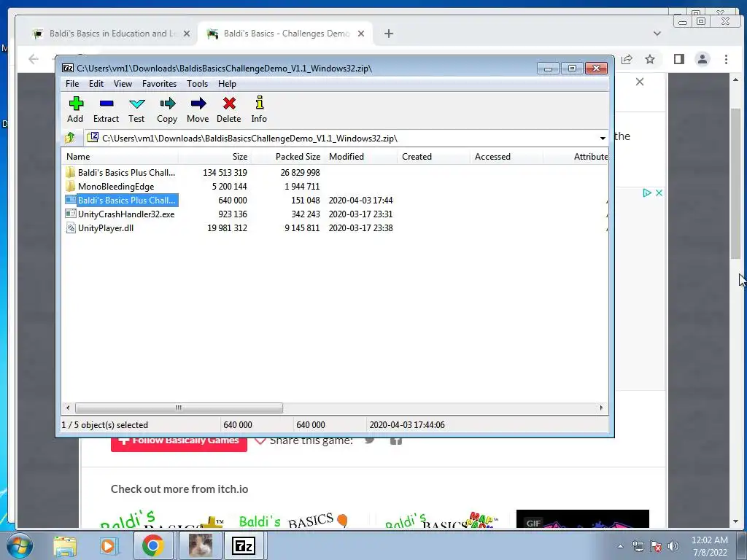Dismiss the popup with X in Chrome page
Screen dimensions: 747x560
tap(640, 82)
